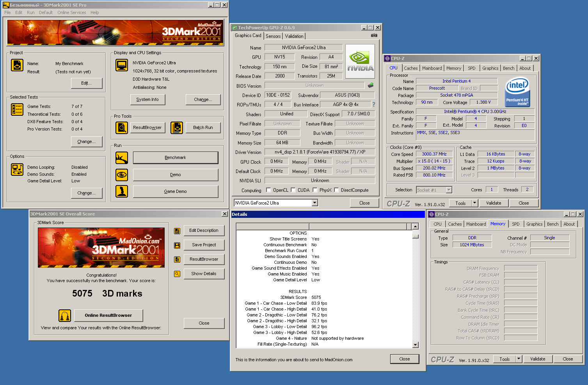Open Tools dropdown arrow in CPU-Z Memory window

[519, 359]
